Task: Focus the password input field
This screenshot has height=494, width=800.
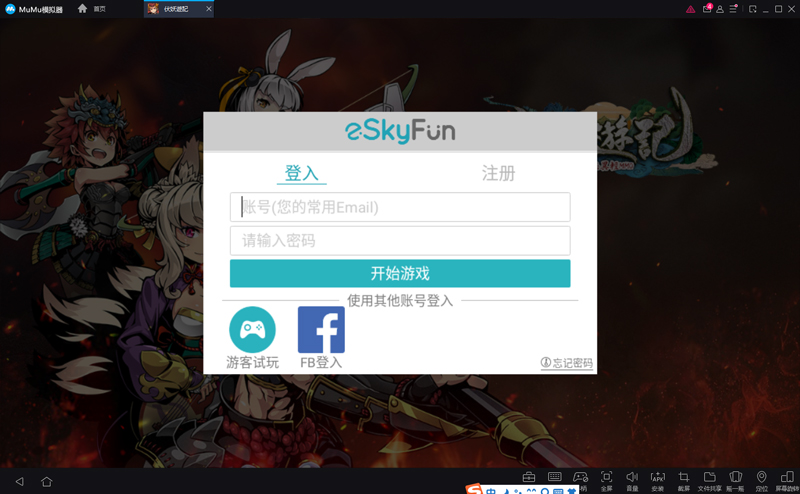Action: pyautogui.click(x=400, y=241)
